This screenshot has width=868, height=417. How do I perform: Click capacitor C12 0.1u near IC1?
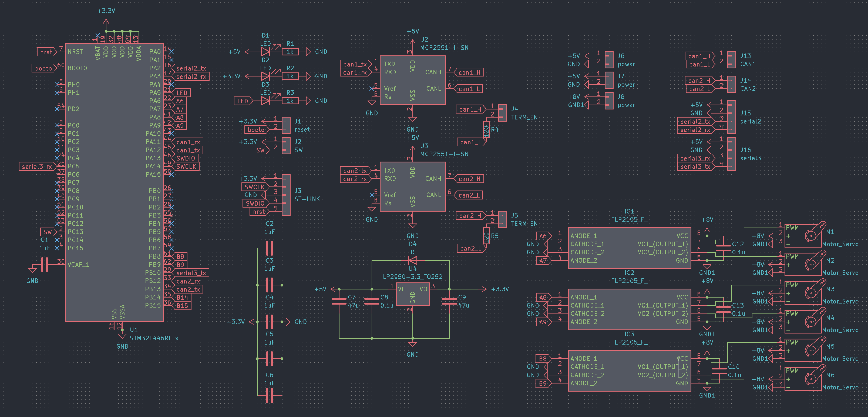(723, 248)
